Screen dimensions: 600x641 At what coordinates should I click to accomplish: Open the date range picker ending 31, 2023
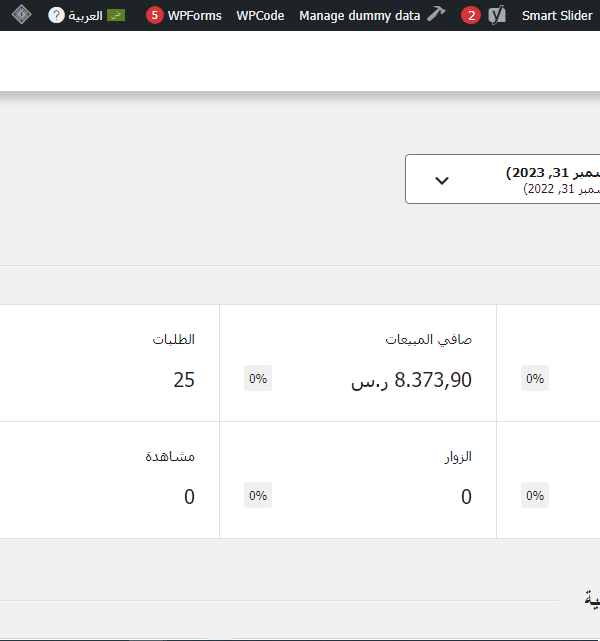click(502, 179)
